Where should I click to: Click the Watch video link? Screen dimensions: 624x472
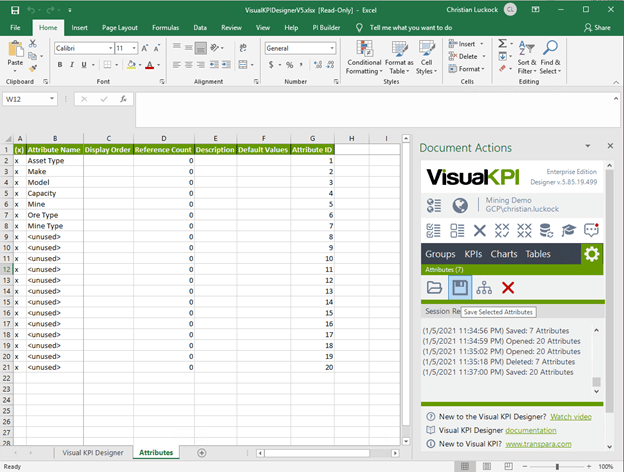[571, 417]
